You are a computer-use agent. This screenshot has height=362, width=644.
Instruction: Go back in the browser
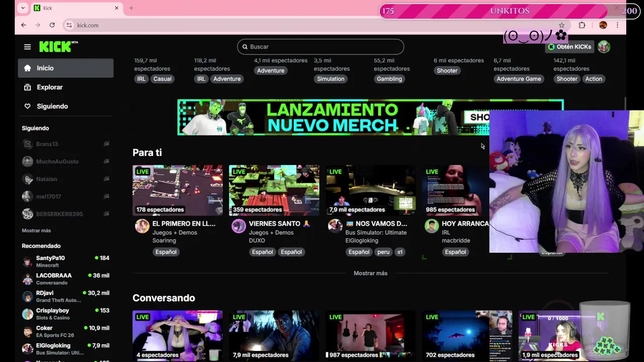click(x=24, y=25)
